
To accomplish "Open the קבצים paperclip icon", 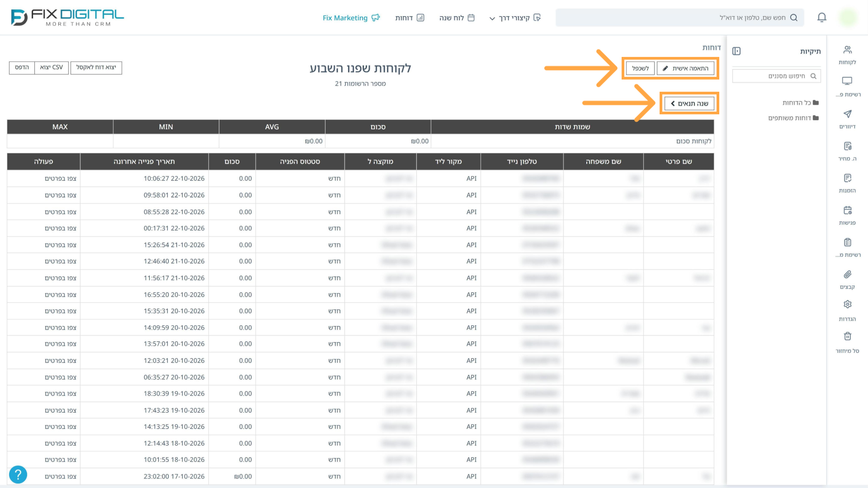I will pyautogui.click(x=848, y=279).
